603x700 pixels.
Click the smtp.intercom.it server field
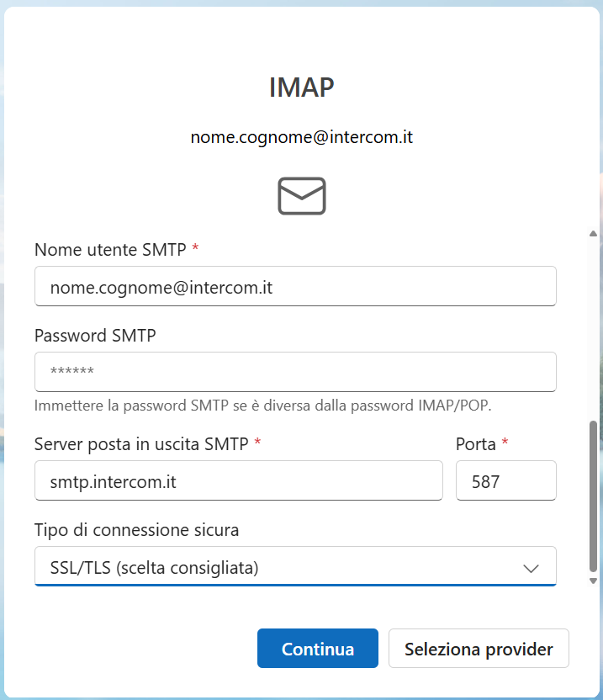(x=238, y=481)
